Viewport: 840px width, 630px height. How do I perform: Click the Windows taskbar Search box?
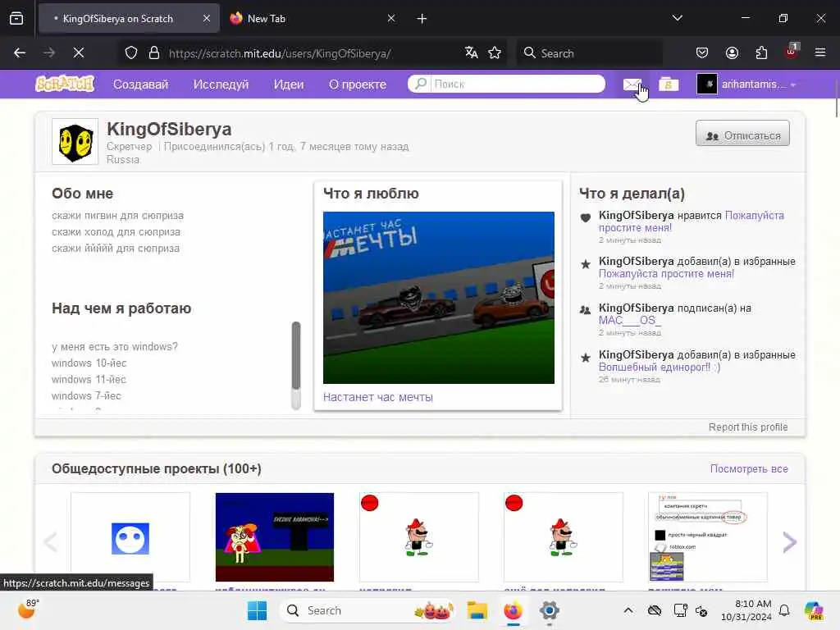point(368,610)
